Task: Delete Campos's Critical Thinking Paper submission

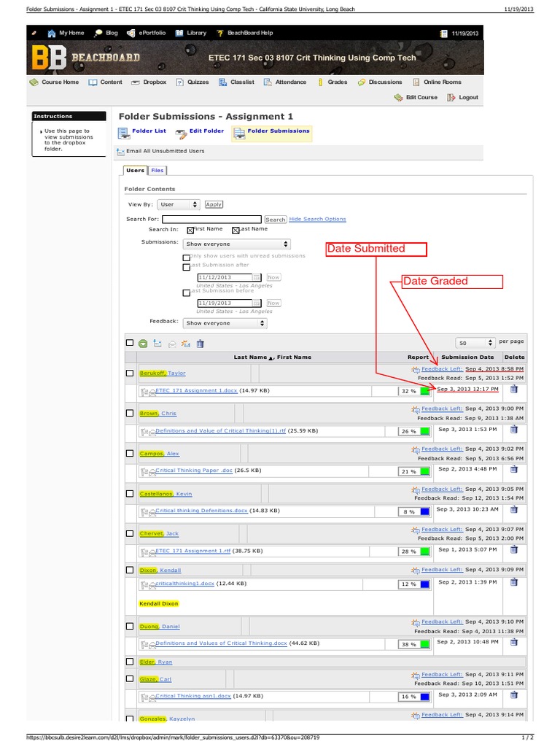Action: point(514,469)
